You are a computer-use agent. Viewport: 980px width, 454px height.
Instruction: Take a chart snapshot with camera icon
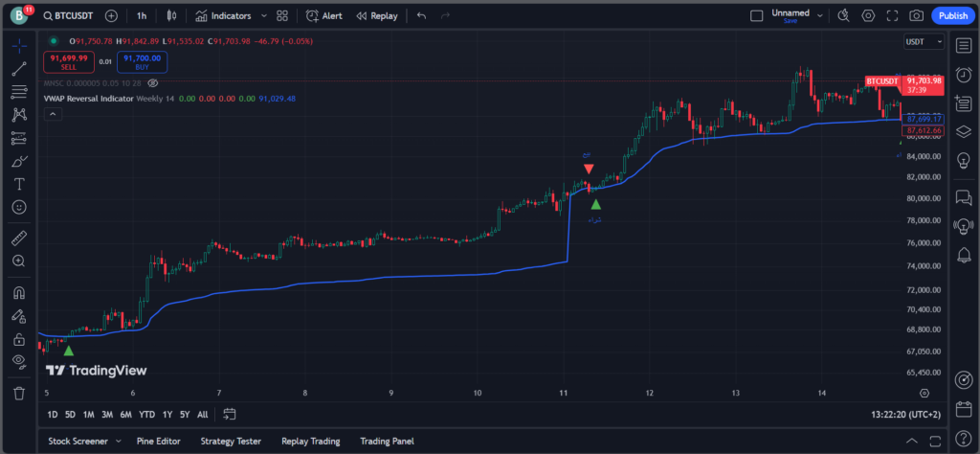(x=916, y=15)
